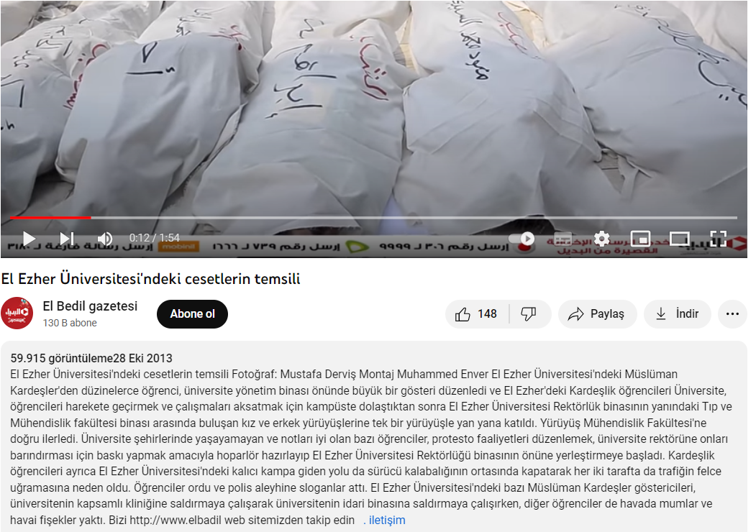Image resolution: width=756 pixels, height=532 pixels.
Task: Play the video
Action: click(29, 239)
